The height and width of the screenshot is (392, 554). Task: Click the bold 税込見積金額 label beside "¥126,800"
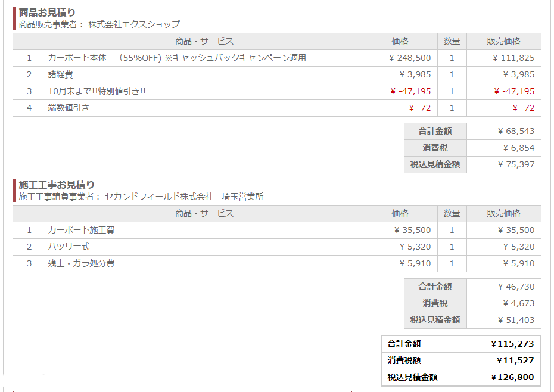click(412, 377)
